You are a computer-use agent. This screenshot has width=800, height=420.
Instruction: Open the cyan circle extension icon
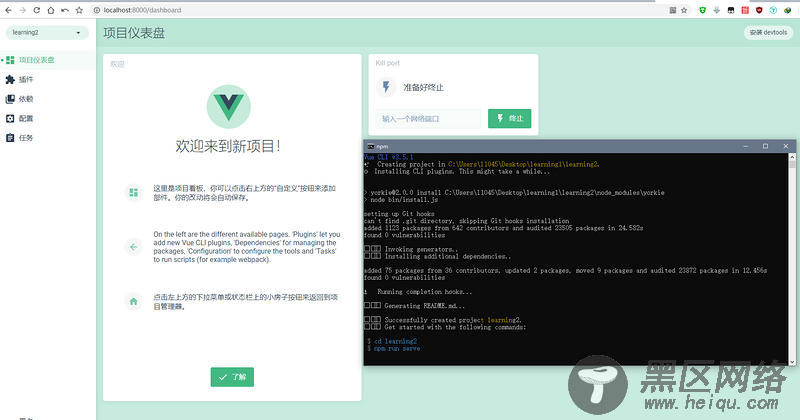773,10
